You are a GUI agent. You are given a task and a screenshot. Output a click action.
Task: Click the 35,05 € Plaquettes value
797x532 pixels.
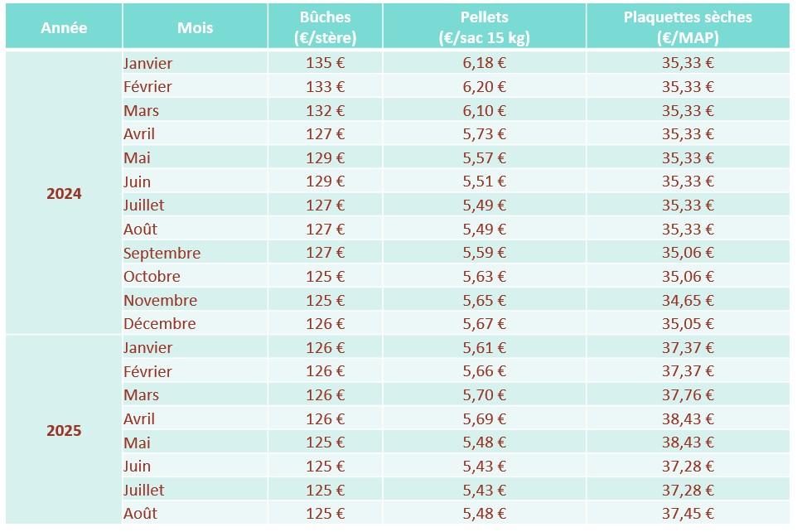click(688, 323)
